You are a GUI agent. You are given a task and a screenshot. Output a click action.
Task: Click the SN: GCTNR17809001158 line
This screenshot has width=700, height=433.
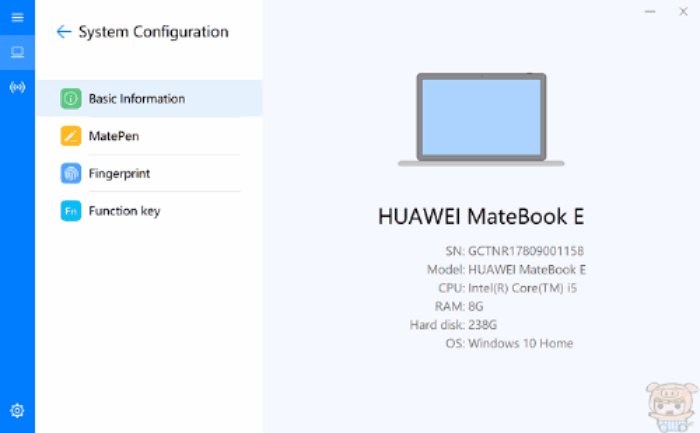point(514,251)
